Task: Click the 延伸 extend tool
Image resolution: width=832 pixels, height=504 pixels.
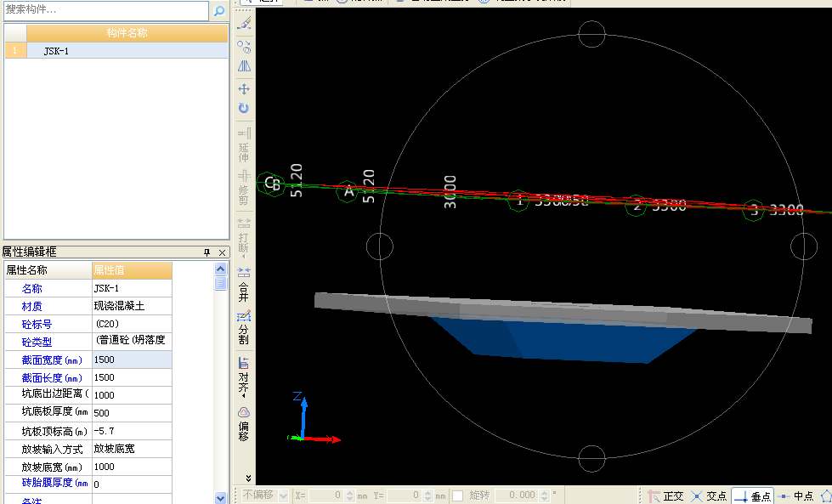Action: pos(244,145)
